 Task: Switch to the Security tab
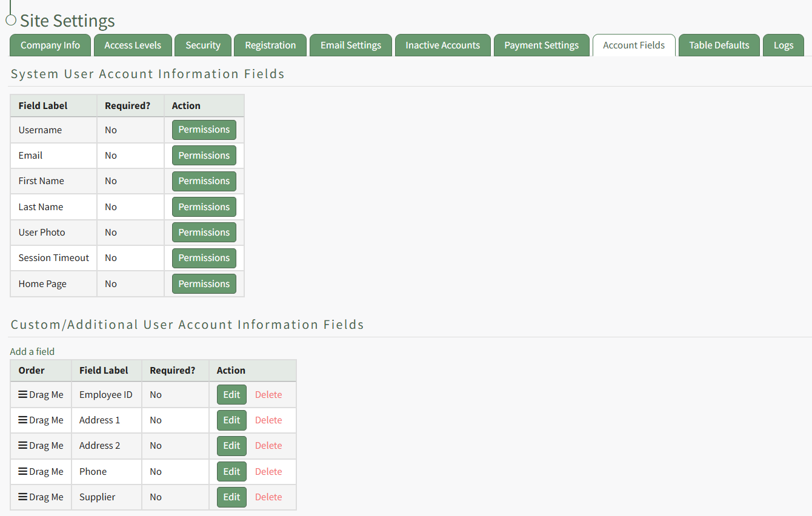click(x=203, y=45)
